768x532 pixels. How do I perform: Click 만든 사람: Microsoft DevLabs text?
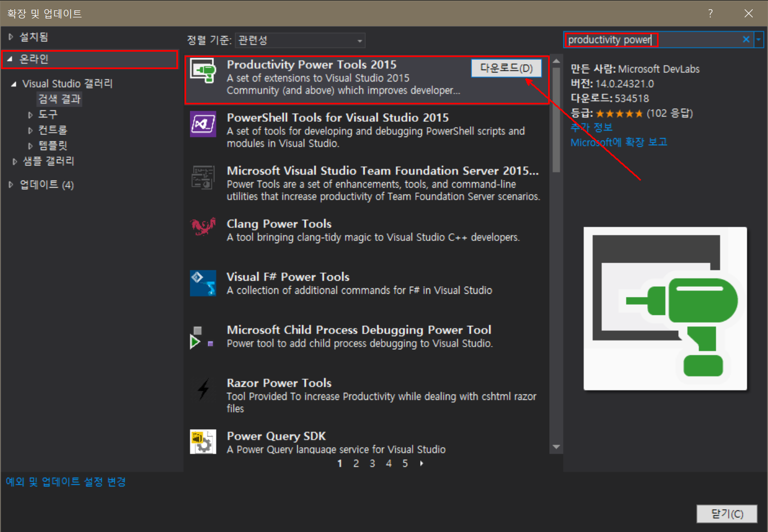pos(635,69)
